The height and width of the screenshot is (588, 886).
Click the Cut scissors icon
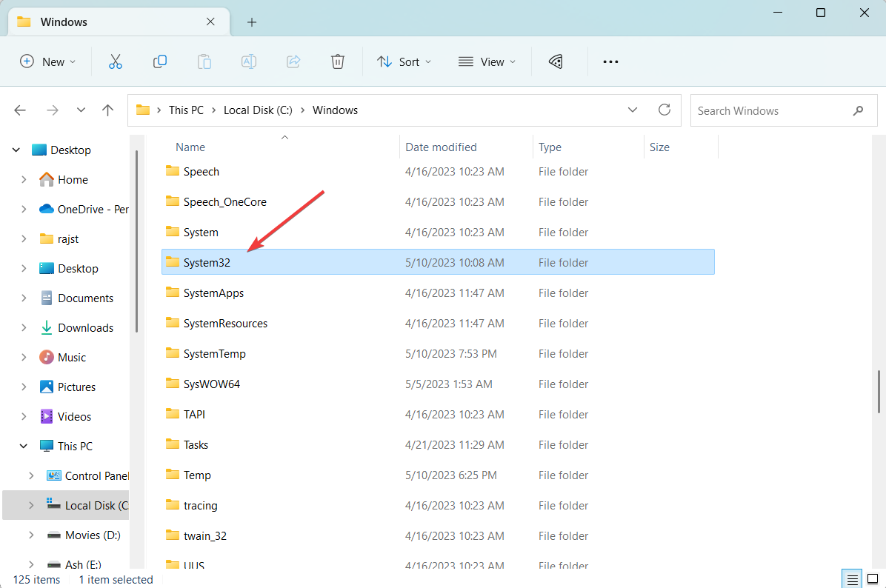coord(115,62)
